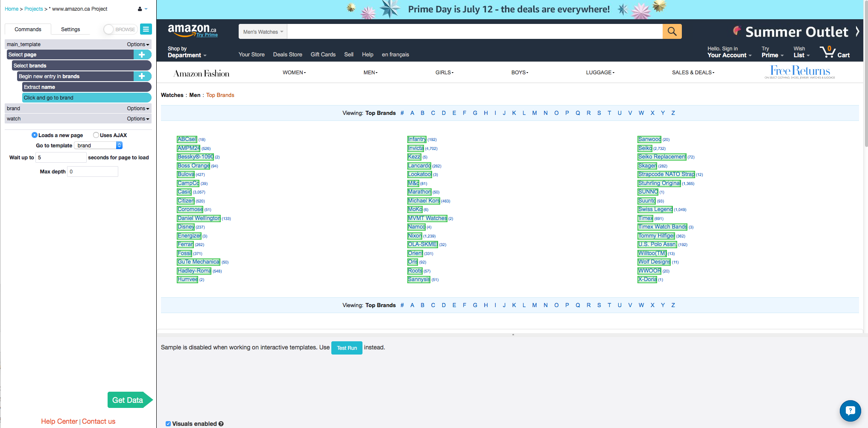Screen dimensions: 868x428
Task: Go to Home breadcrumb link
Action: (12, 9)
